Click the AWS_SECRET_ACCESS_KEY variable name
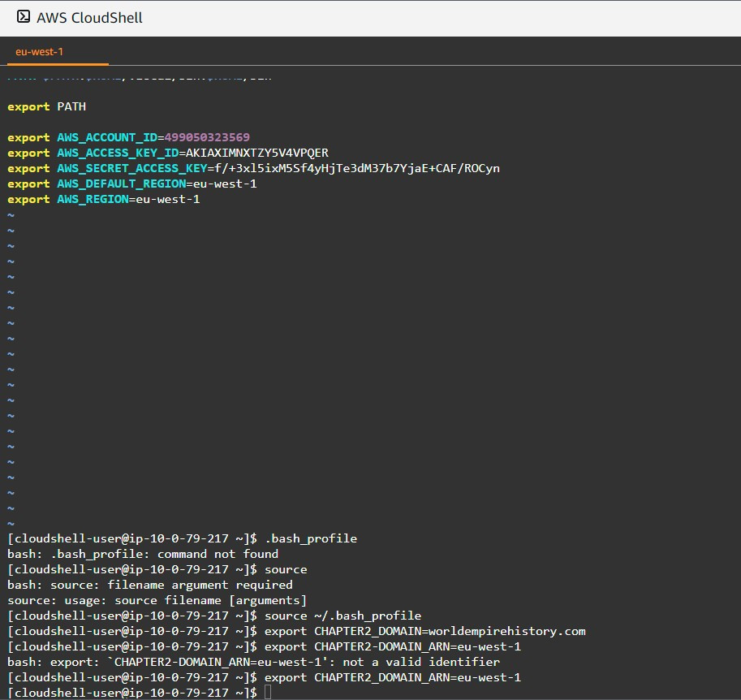 click(132, 168)
